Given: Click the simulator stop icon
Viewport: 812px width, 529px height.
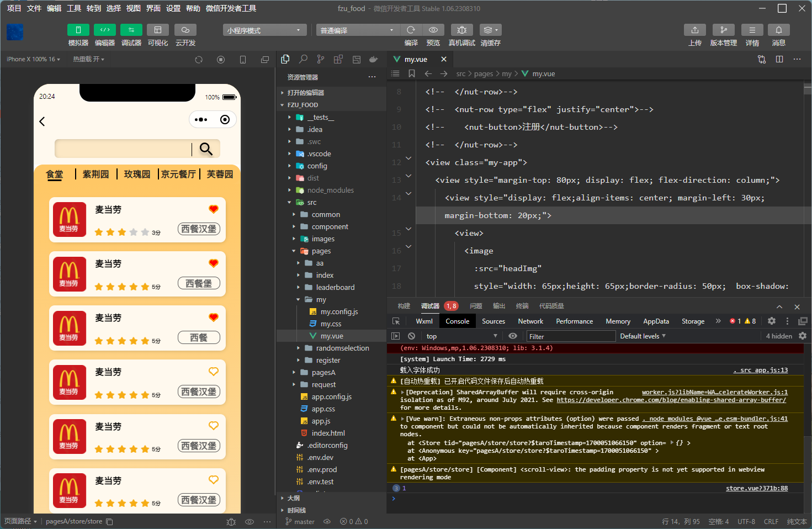Looking at the screenshot, I should coord(221,60).
